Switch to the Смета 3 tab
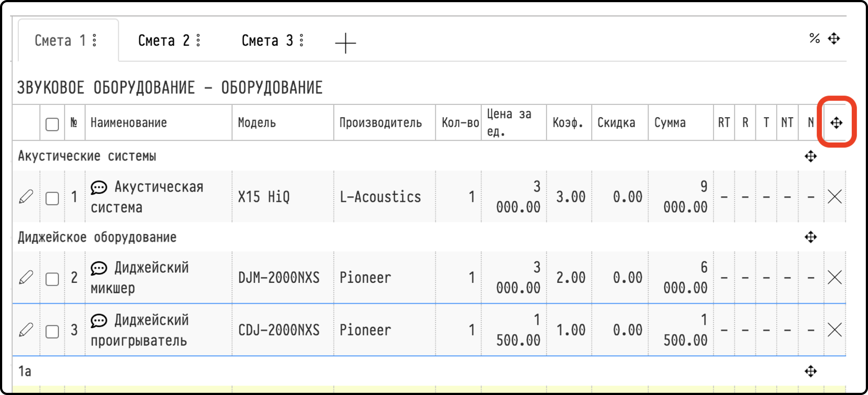The width and height of the screenshot is (868, 395). 267,41
